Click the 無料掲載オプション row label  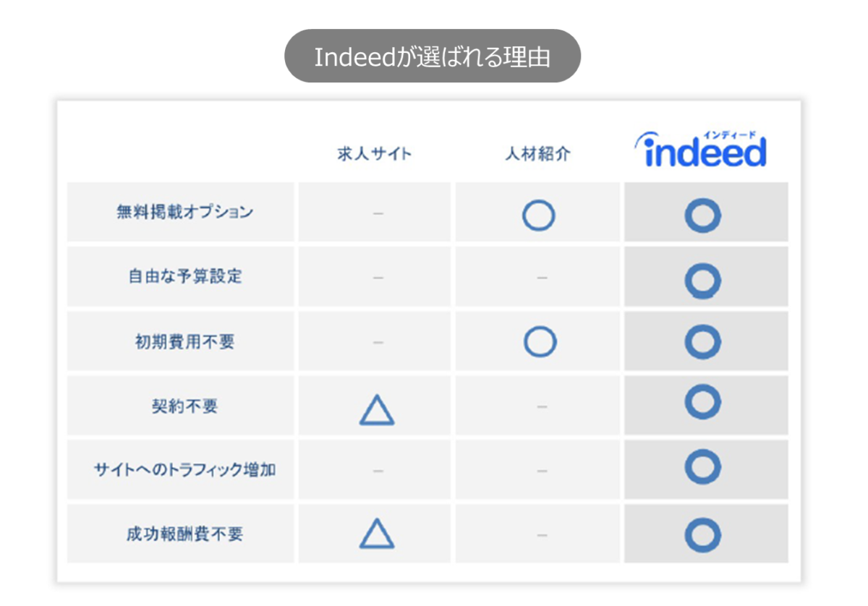[185, 212]
